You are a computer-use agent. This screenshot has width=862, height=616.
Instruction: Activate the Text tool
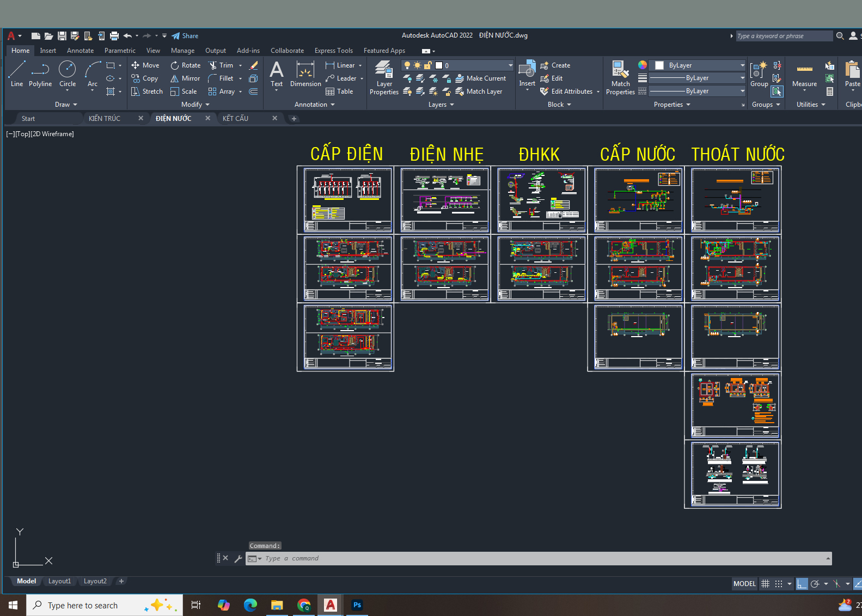pyautogui.click(x=277, y=74)
